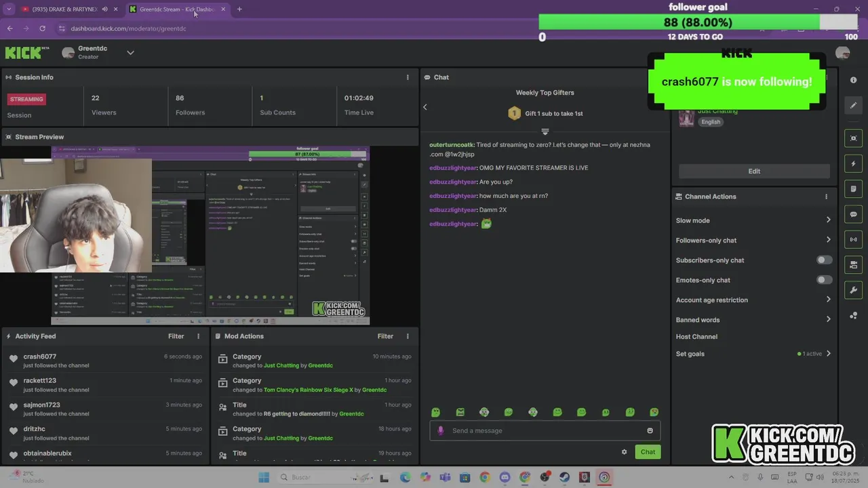This screenshot has height=488, width=868.
Task: Open the Greentdc Creator account dropdown
Action: 131,53
